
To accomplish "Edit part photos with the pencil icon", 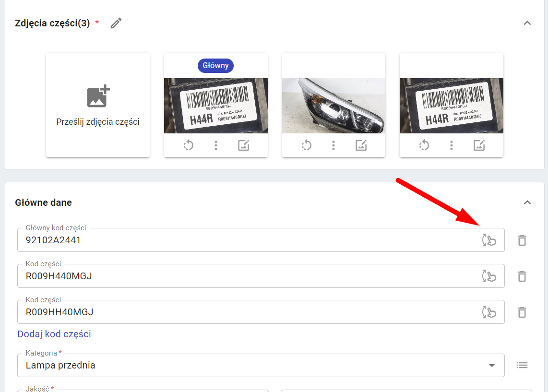I will coord(116,24).
